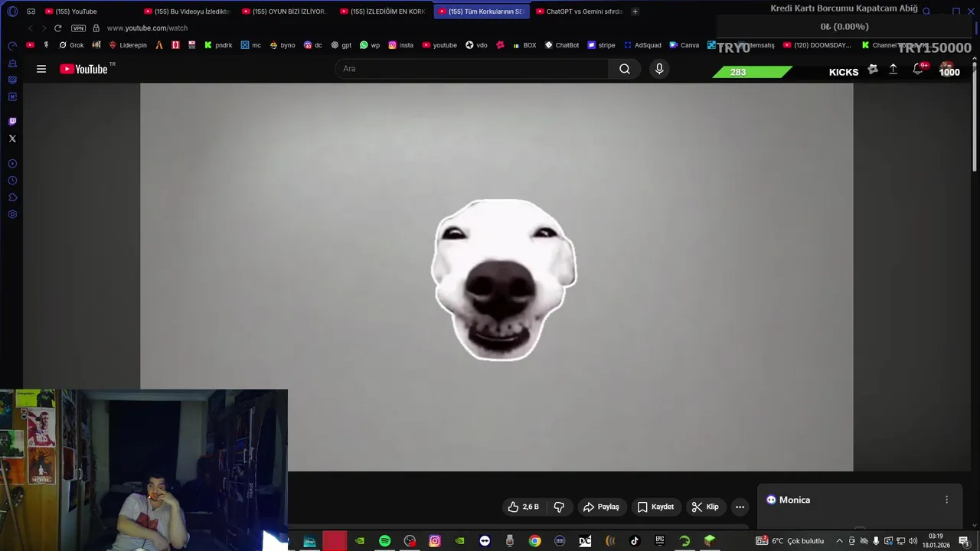This screenshot has width=980, height=551.
Task: Open byno bookmark
Action: click(283, 45)
